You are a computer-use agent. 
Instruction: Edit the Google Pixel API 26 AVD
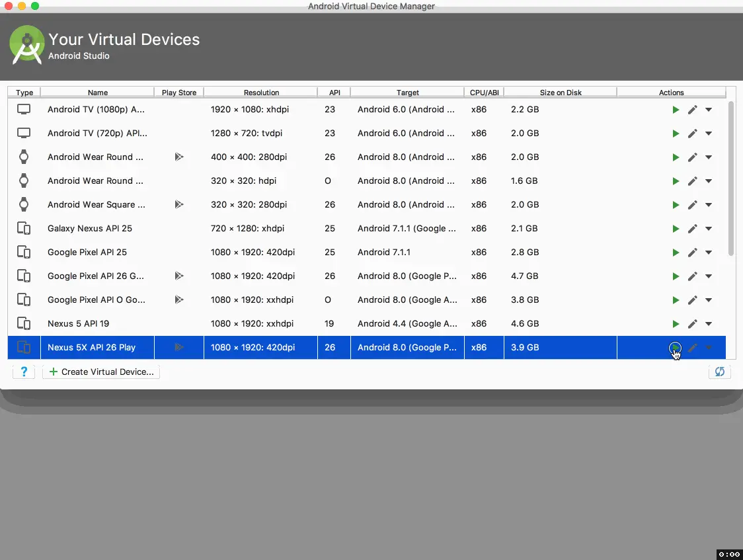[x=692, y=276]
